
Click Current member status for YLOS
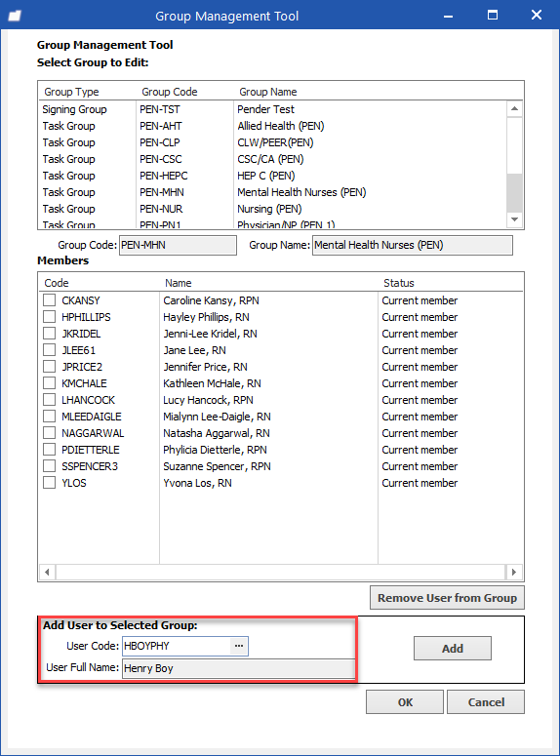pyautogui.click(x=420, y=483)
